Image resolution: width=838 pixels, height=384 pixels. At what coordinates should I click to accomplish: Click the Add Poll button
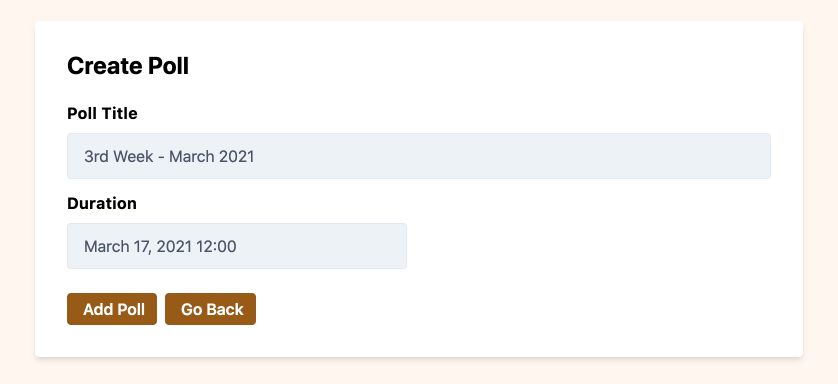point(112,309)
